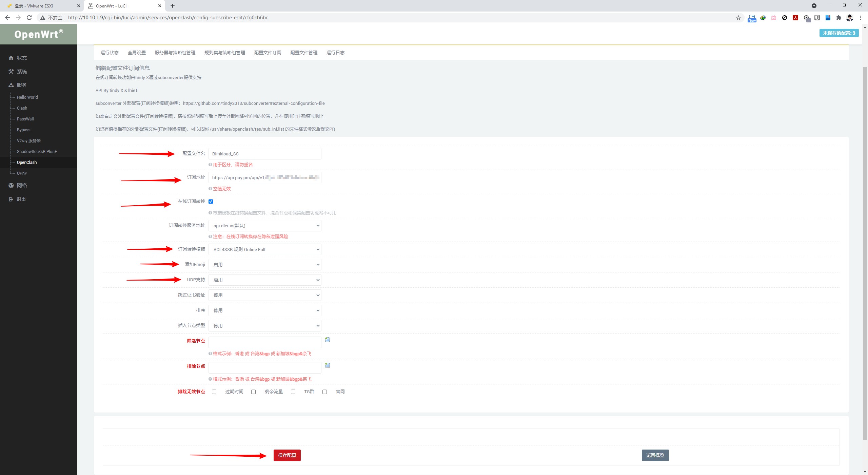
Task: Click the browser reload page icon
Action: tap(29, 18)
